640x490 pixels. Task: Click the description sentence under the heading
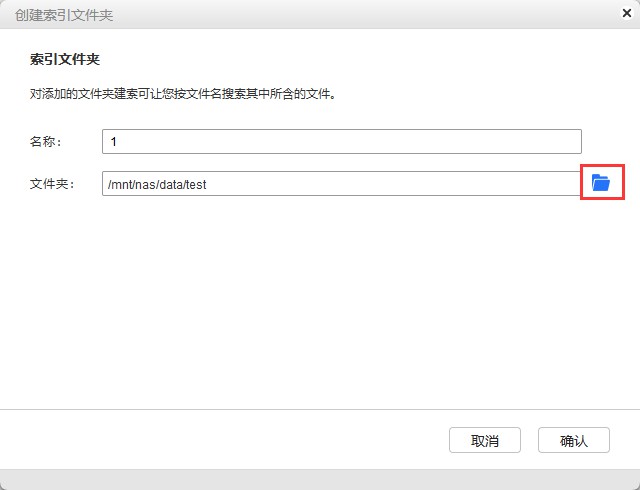coord(181,96)
